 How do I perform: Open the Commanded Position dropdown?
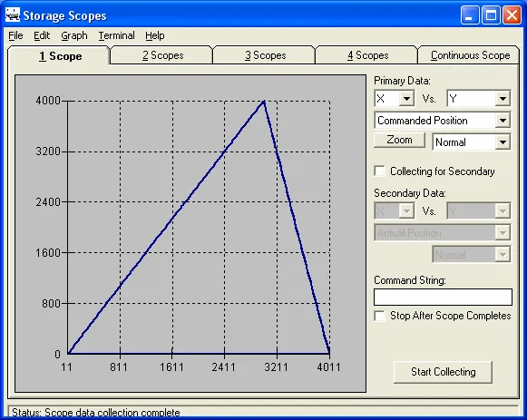[x=503, y=121]
